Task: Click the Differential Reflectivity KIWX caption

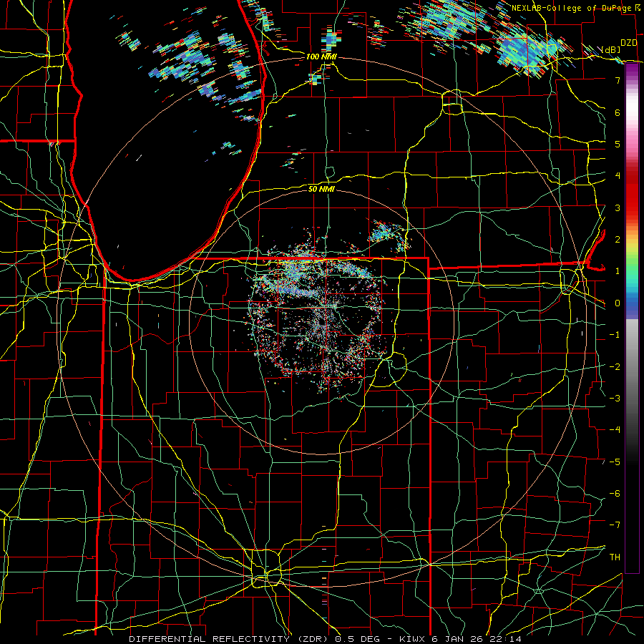Action: (325, 639)
